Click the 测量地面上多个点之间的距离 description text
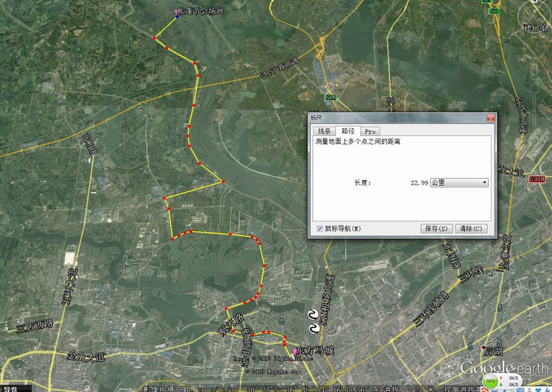The width and height of the screenshot is (552, 392). click(x=358, y=141)
